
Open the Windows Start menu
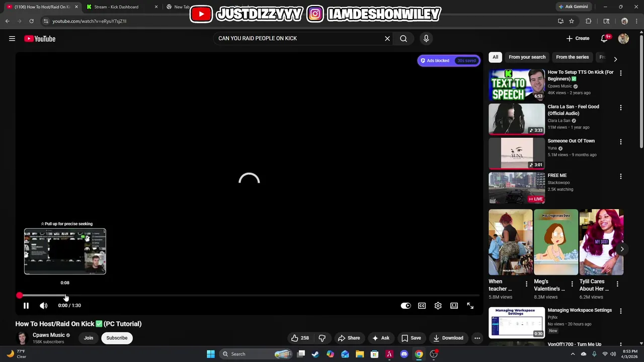211,354
